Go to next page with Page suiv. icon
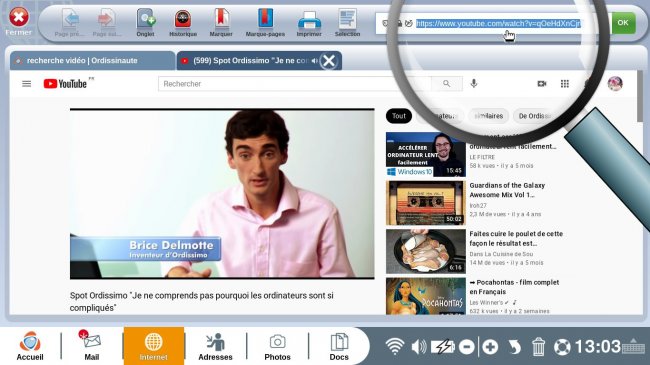This screenshot has height=365, width=650. pos(107,19)
